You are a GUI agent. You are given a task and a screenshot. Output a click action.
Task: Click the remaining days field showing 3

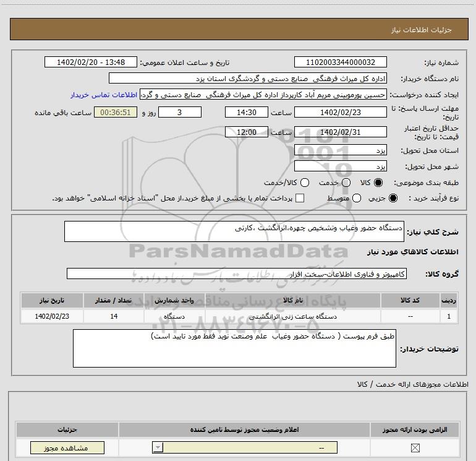tap(180, 112)
